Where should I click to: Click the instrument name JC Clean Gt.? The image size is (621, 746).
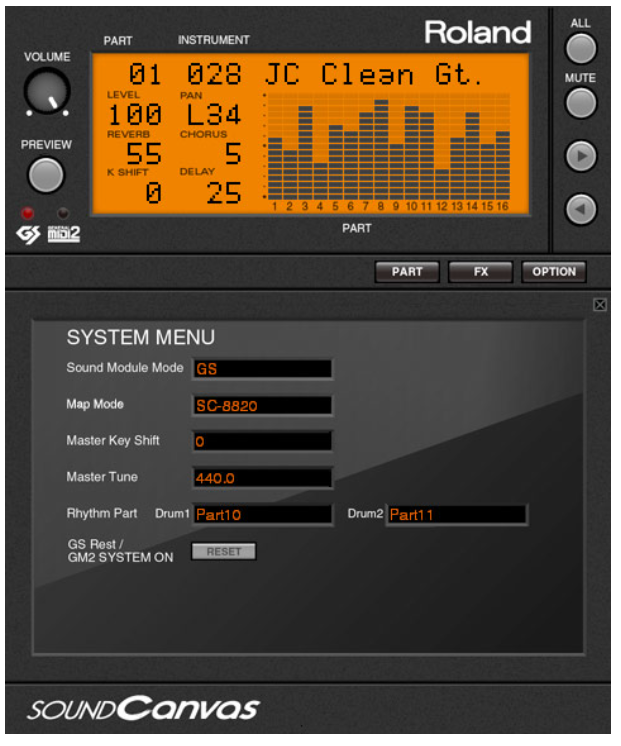click(x=373, y=74)
